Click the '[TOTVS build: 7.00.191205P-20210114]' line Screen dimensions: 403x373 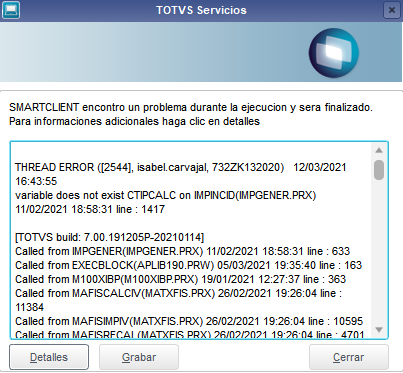pos(110,237)
